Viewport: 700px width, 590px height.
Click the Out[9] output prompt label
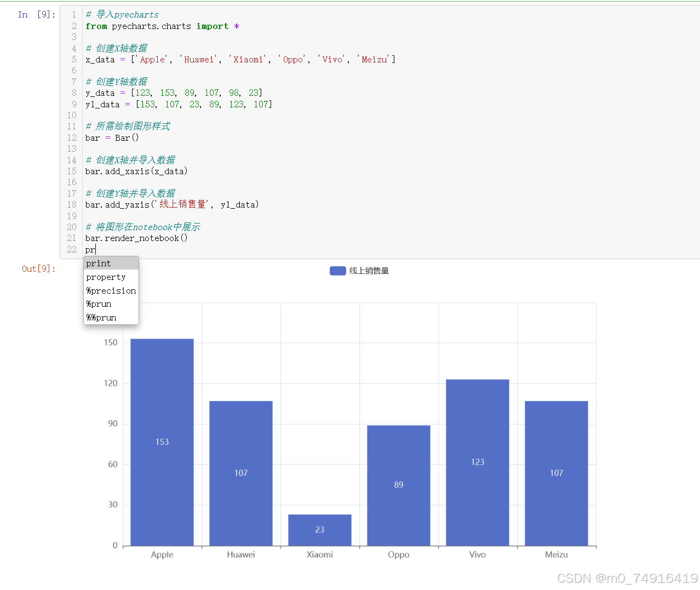point(38,268)
